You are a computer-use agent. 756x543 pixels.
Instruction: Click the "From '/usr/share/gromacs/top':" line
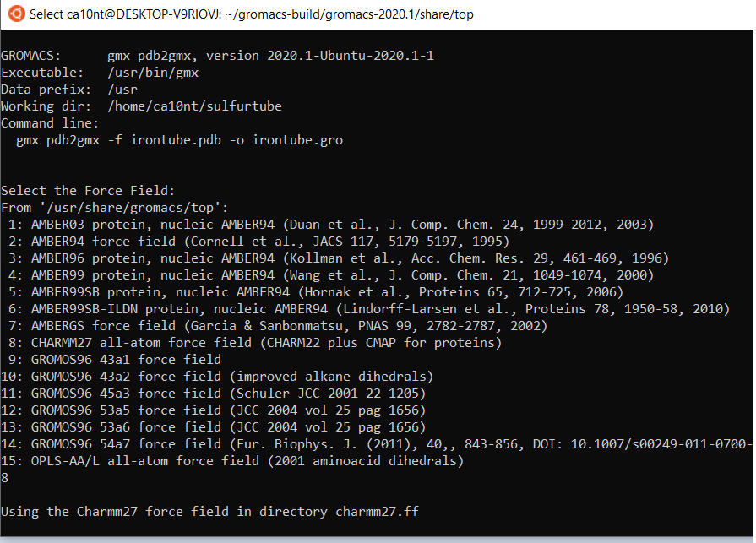point(115,208)
